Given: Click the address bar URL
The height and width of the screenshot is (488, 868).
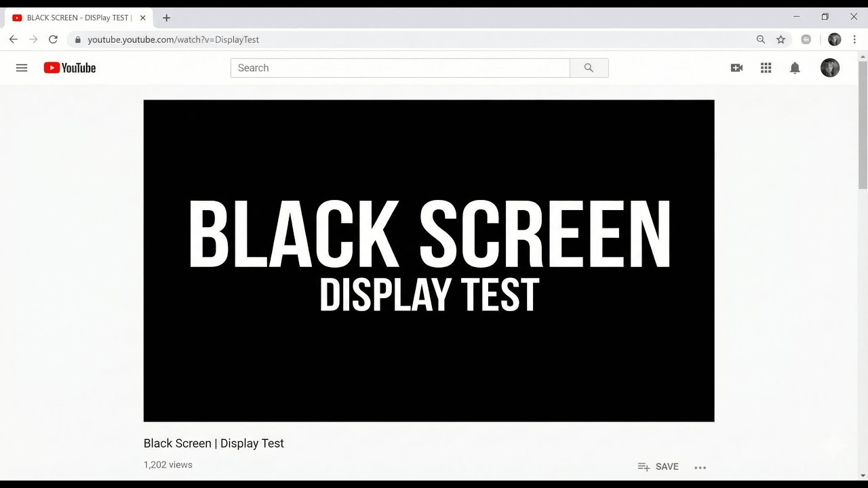Looking at the screenshot, I should (x=174, y=39).
